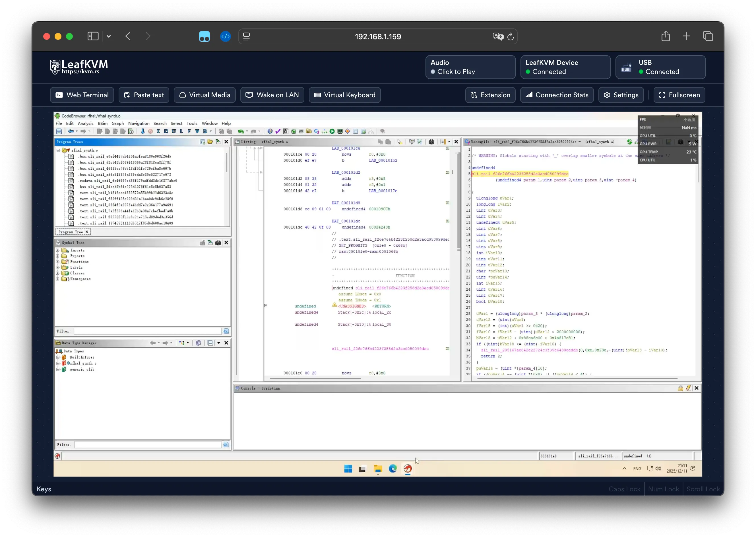Image resolution: width=756 pixels, height=538 pixels.
Task: Open Ghidra from Windows taskbar
Action: 408,468
